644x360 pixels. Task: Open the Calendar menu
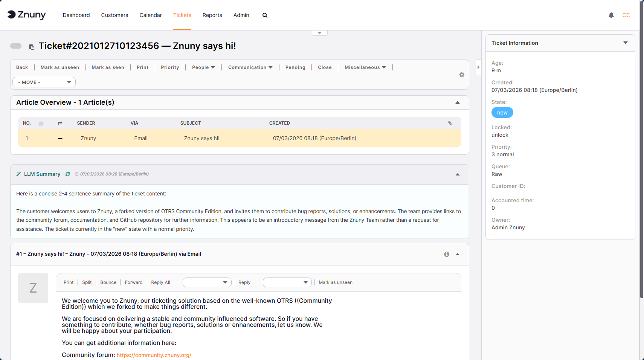(151, 15)
